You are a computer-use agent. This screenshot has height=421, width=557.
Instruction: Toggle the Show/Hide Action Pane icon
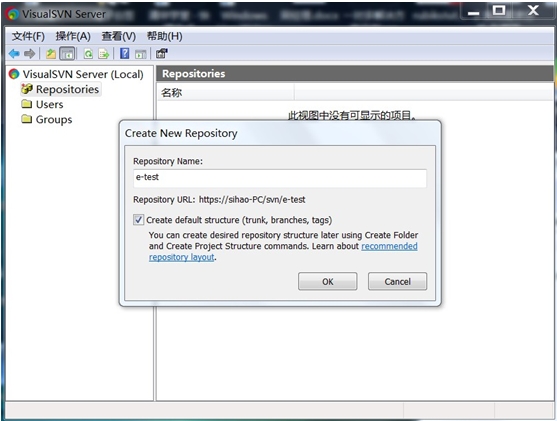[x=141, y=54]
